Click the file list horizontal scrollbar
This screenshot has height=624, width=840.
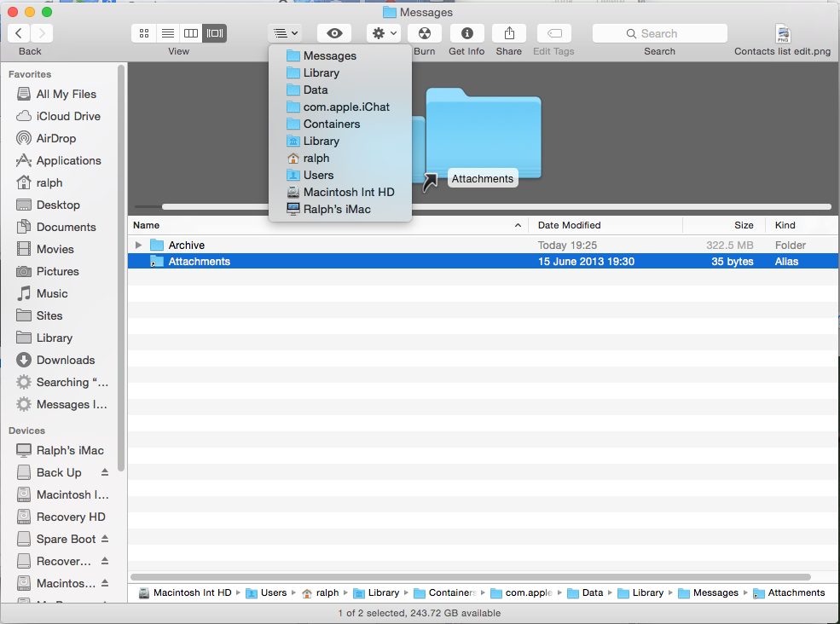(471, 577)
